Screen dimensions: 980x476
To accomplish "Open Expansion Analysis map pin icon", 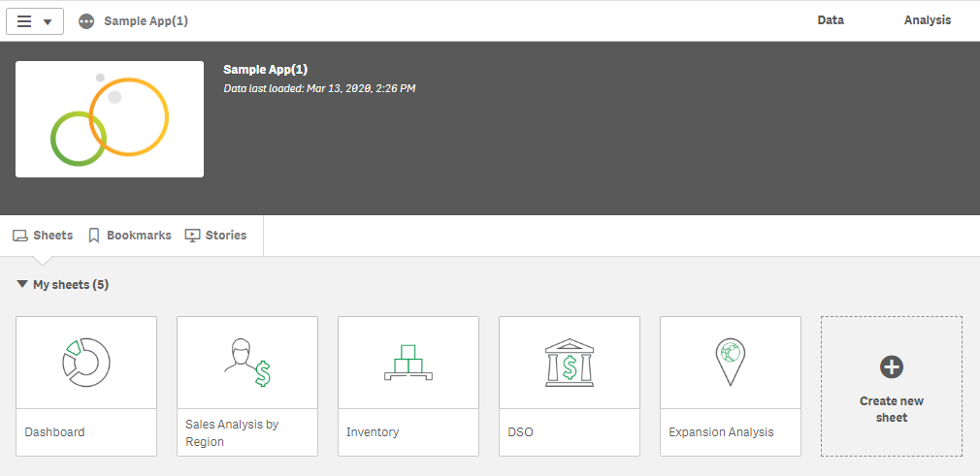I will click(x=730, y=363).
